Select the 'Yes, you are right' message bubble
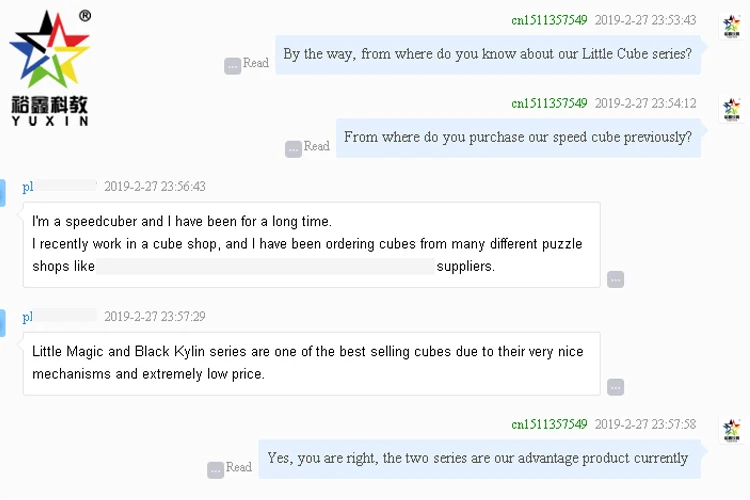The image size is (750, 500). click(478, 458)
